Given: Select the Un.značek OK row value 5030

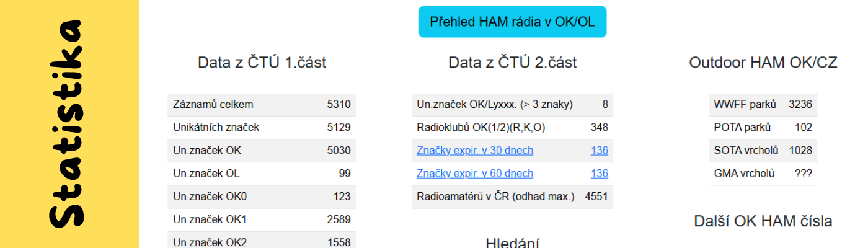Looking at the screenshot, I should click(339, 151).
